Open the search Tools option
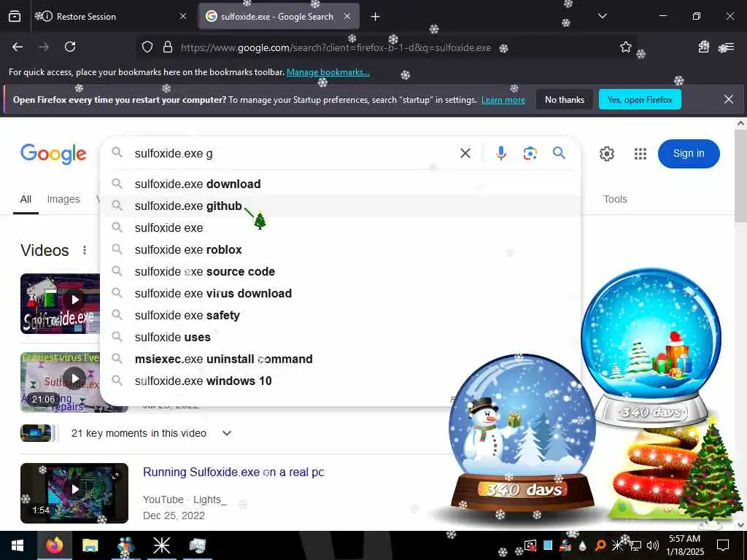 [615, 199]
